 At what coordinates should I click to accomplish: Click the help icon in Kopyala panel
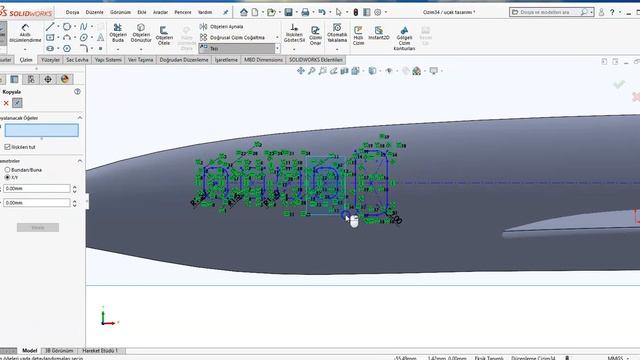click(x=77, y=92)
